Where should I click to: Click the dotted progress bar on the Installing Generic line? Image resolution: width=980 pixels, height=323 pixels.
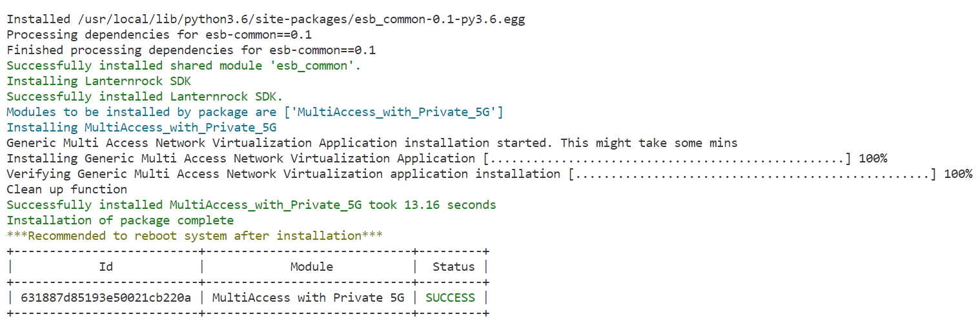pos(667,159)
